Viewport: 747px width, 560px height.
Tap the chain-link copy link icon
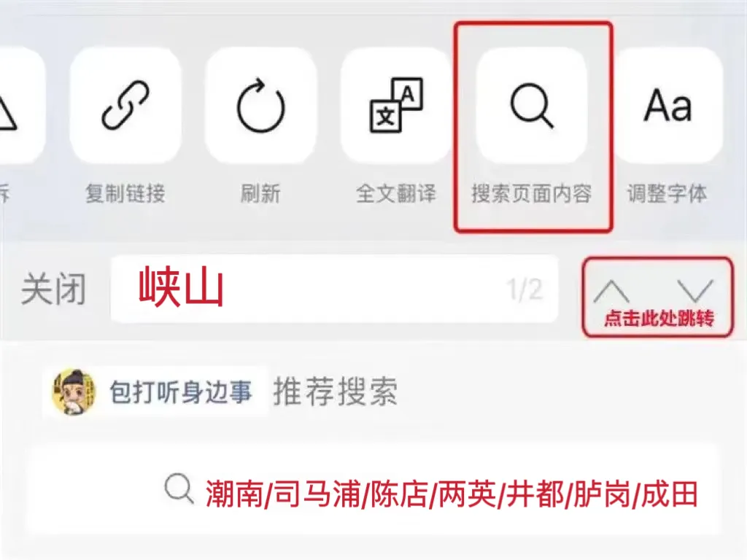125,105
